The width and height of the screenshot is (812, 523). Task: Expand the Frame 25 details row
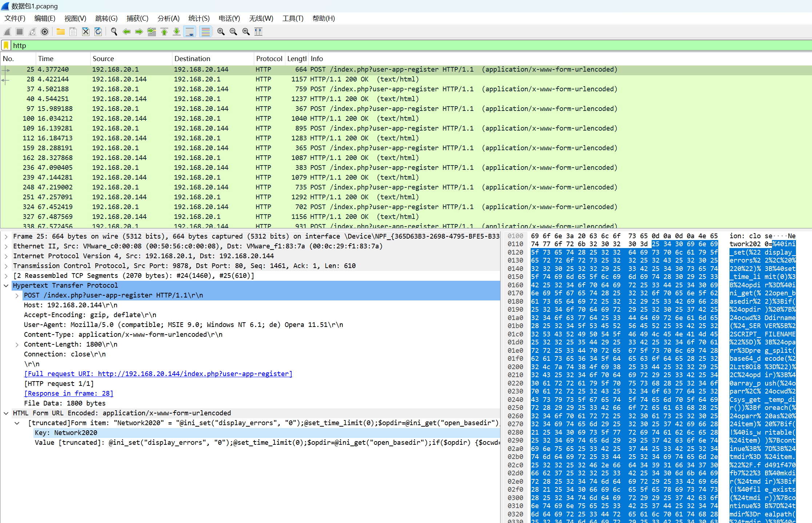coord(6,236)
